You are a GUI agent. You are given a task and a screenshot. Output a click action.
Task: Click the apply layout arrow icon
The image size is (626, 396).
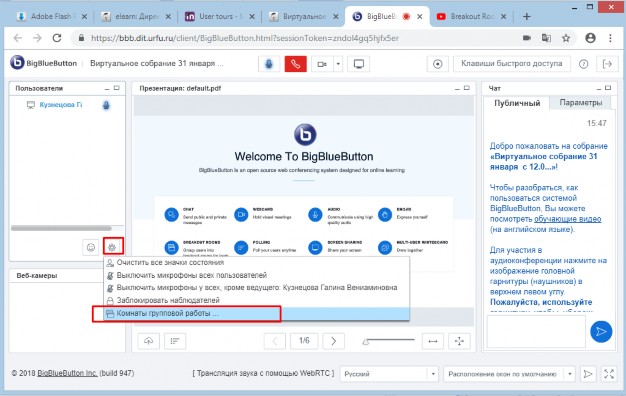(x=587, y=374)
